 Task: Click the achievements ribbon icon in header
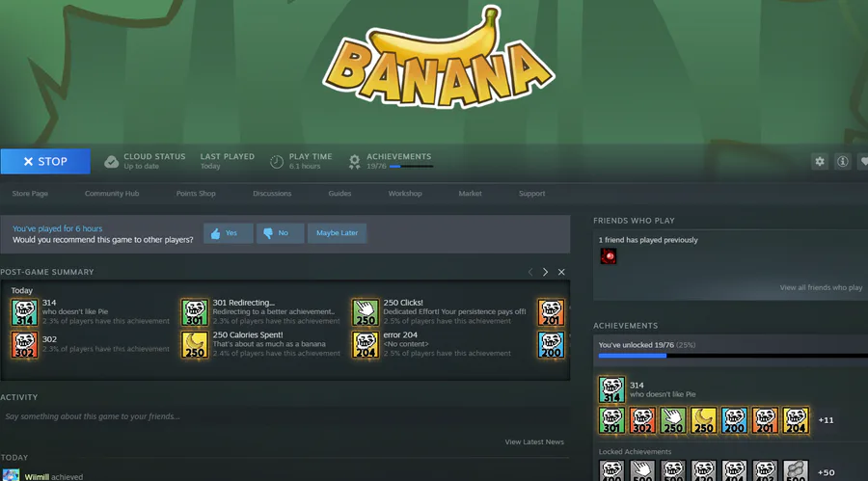point(354,162)
